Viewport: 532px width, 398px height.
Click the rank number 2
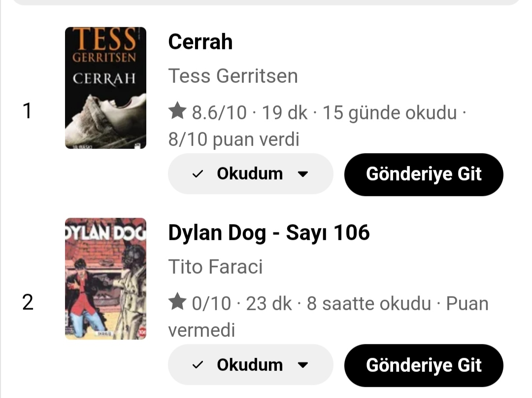pos(28,302)
